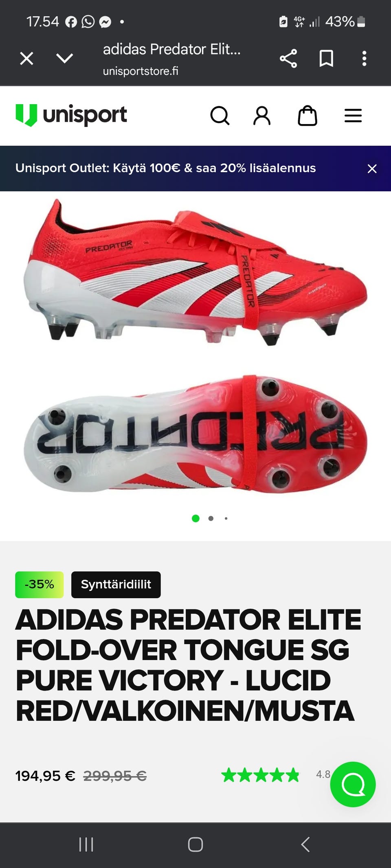
Task: Expand the browser tab chevron dropdown
Action: tap(65, 59)
